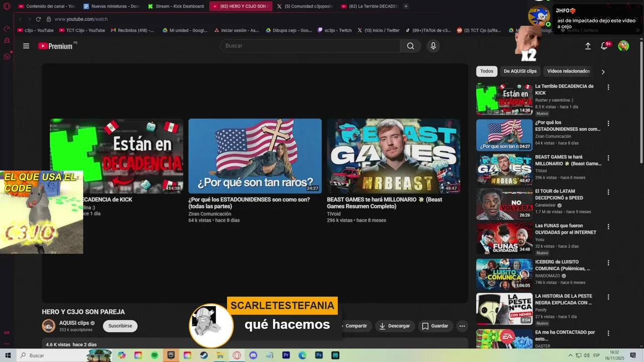This screenshot has width=644, height=362.
Task: Click the search magnifier button
Action: pyautogui.click(x=411, y=46)
